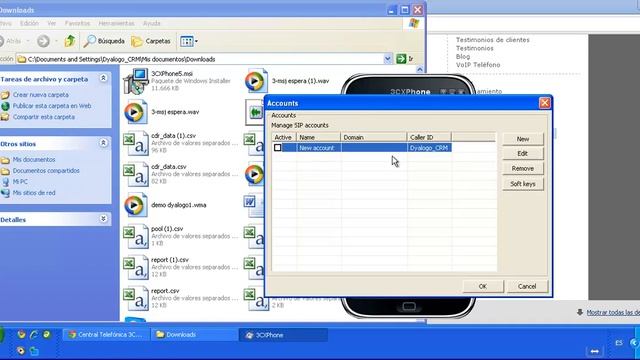Toggle the Carpetas folders pane

pyautogui.click(x=151, y=41)
